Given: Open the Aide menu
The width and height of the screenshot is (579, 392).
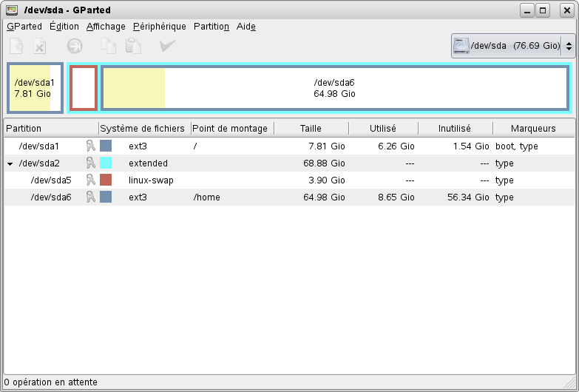Looking at the screenshot, I should (x=246, y=27).
